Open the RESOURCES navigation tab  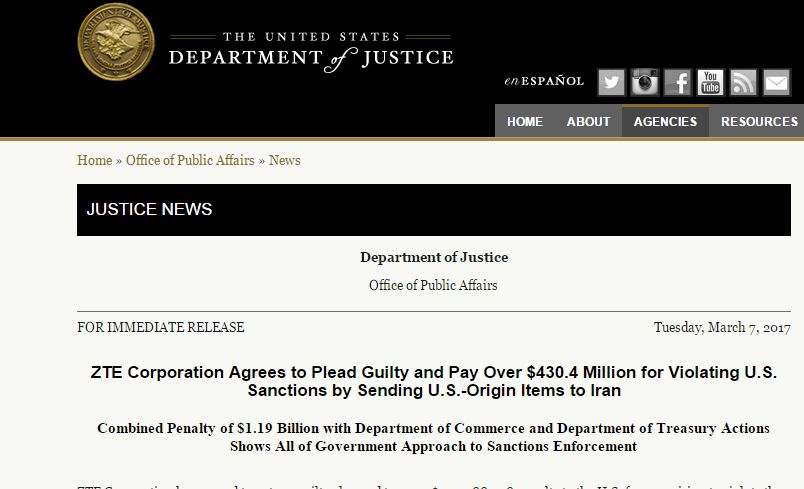757,121
